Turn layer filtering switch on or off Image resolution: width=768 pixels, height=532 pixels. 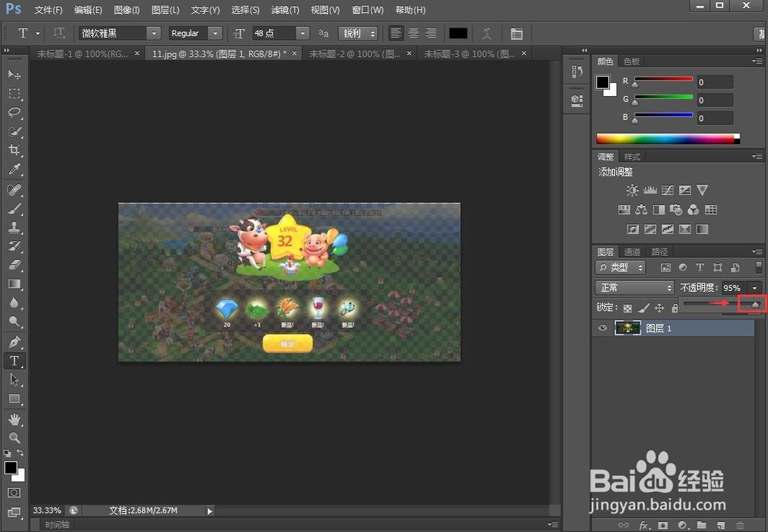[759, 267]
